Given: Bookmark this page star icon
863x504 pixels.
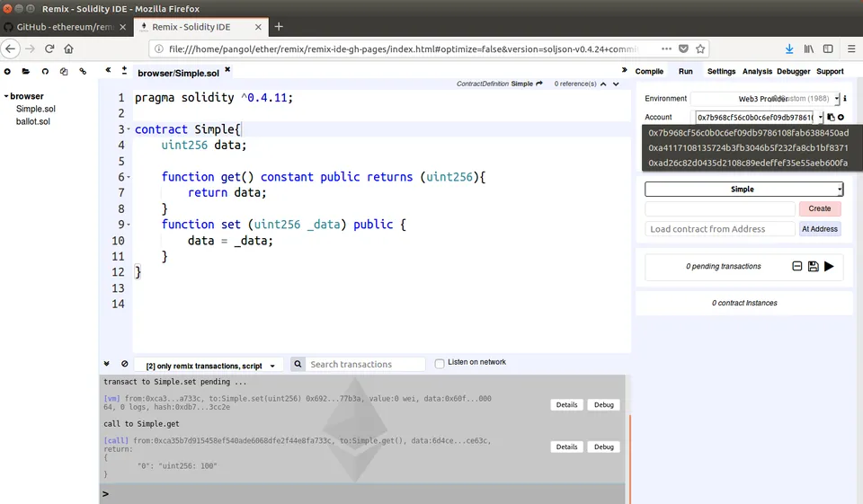Looking at the screenshot, I should (700, 49).
